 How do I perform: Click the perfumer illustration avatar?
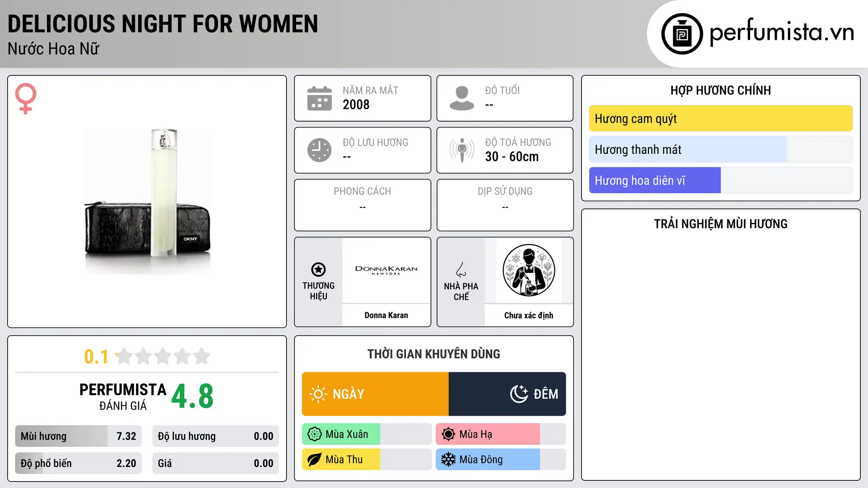point(529,270)
